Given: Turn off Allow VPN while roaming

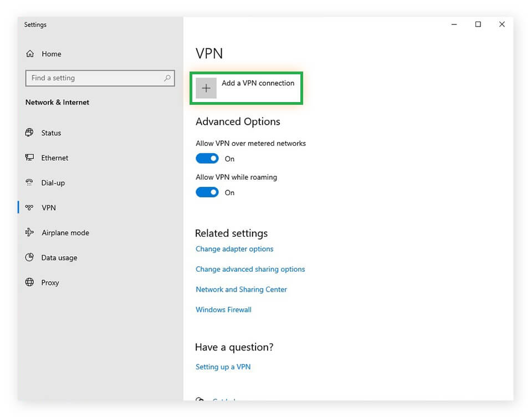Looking at the screenshot, I should click(x=207, y=192).
